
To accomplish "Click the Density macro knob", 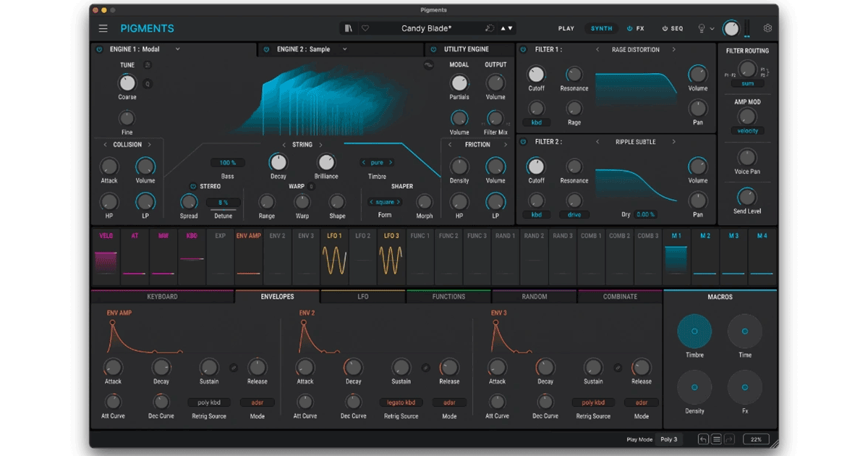I will [x=694, y=387].
